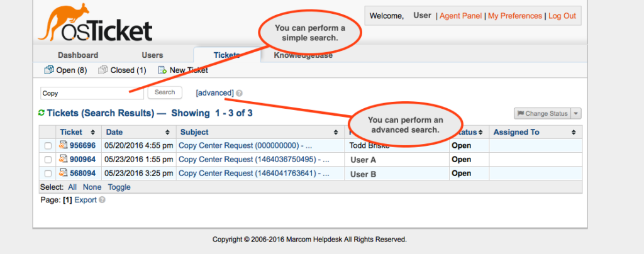Click the Change Status button
The width and height of the screenshot is (644, 254).
543,114
